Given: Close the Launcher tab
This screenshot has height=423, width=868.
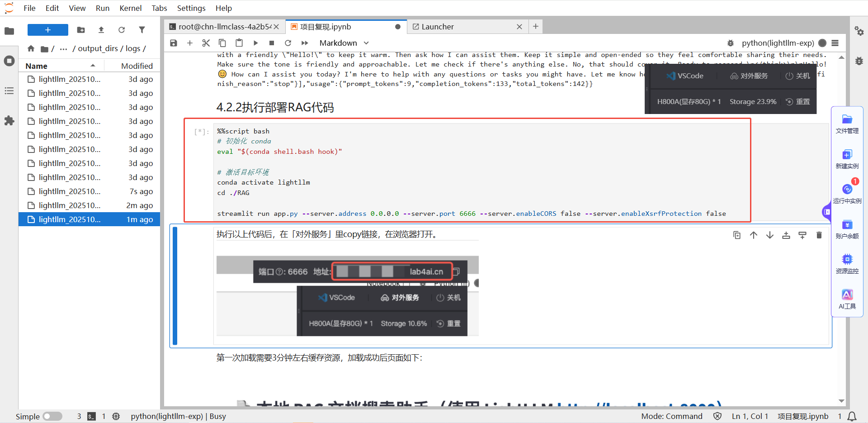Looking at the screenshot, I should point(519,27).
